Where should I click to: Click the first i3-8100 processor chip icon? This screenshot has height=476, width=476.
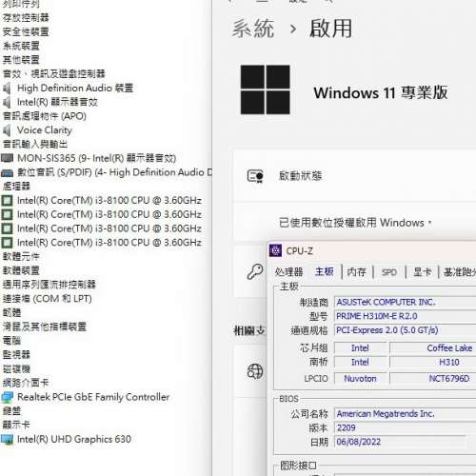[x=8, y=201]
